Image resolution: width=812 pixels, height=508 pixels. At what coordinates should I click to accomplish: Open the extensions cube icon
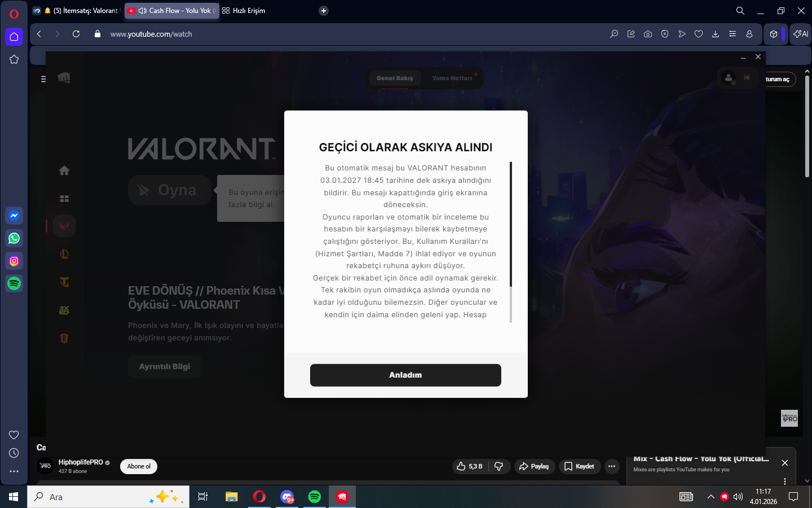coord(774,34)
